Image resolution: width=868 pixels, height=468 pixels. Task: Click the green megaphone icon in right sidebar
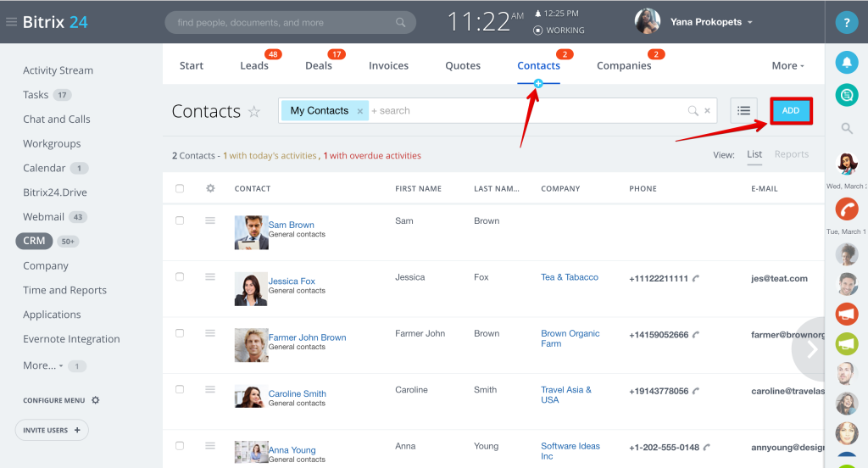click(847, 344)
